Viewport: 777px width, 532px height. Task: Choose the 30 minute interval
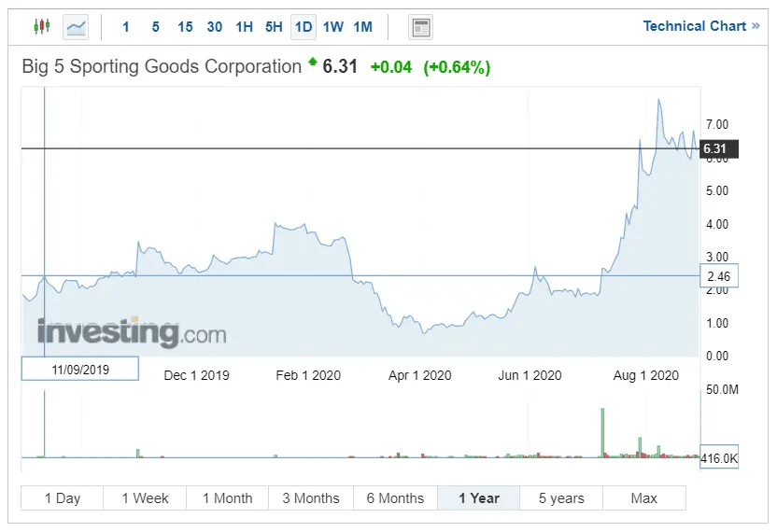(x=215, y=27)
